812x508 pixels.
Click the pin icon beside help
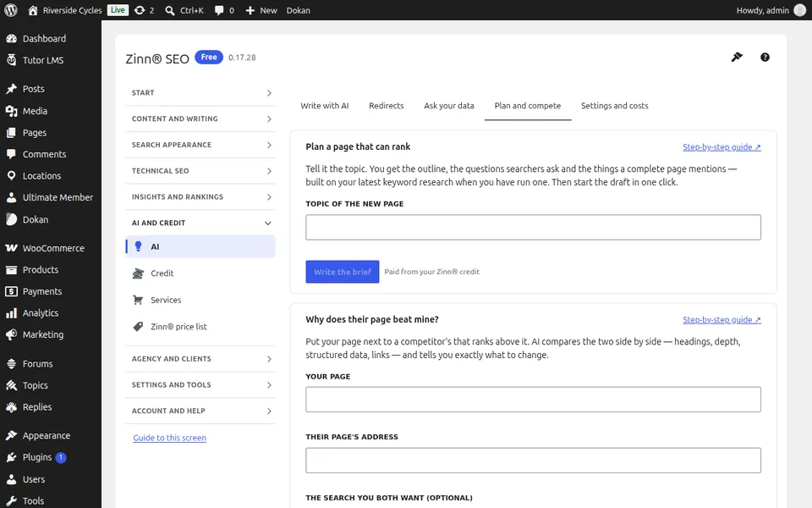click(x=737, y=57)
